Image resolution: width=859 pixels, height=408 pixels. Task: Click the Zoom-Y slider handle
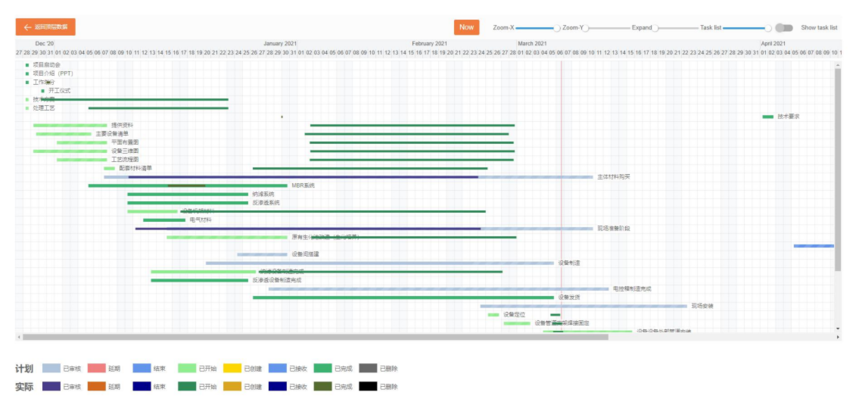(x=587, y=28)
